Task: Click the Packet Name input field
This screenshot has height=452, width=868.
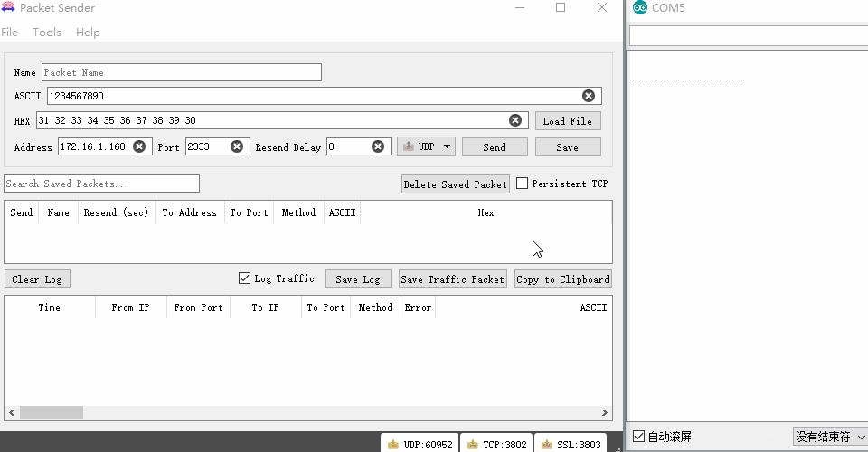Action: click(182, 72)
